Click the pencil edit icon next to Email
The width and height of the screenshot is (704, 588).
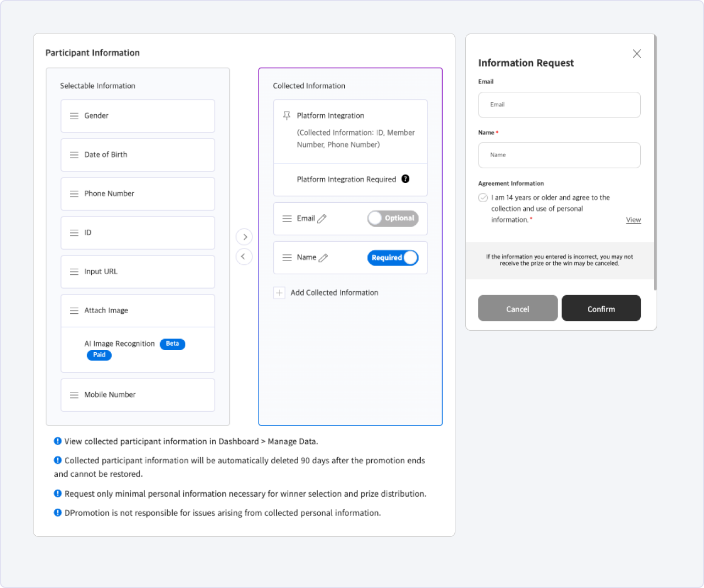click(x=322, y=219)
